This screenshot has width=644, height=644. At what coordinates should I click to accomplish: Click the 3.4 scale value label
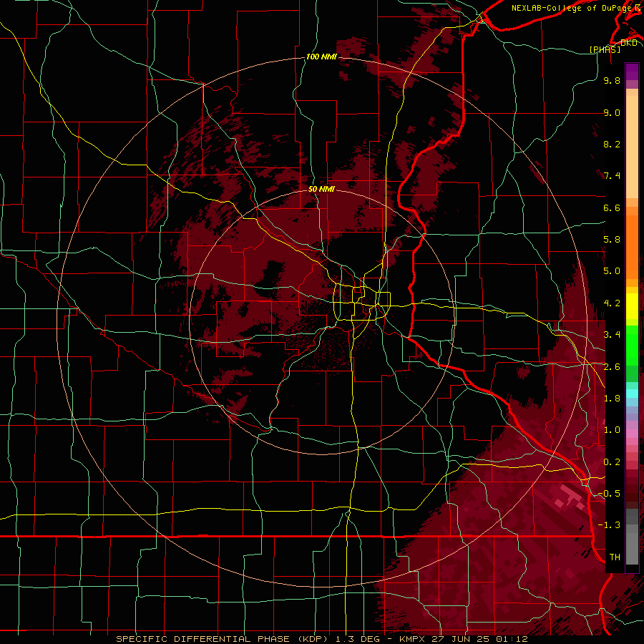[612, 335]
